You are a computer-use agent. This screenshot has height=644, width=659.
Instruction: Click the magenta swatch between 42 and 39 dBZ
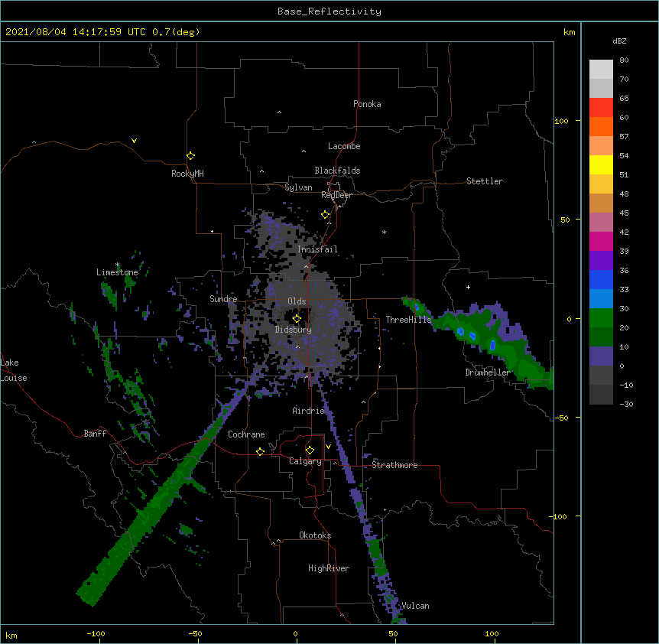pyautogui.click(x=601, y=241)
